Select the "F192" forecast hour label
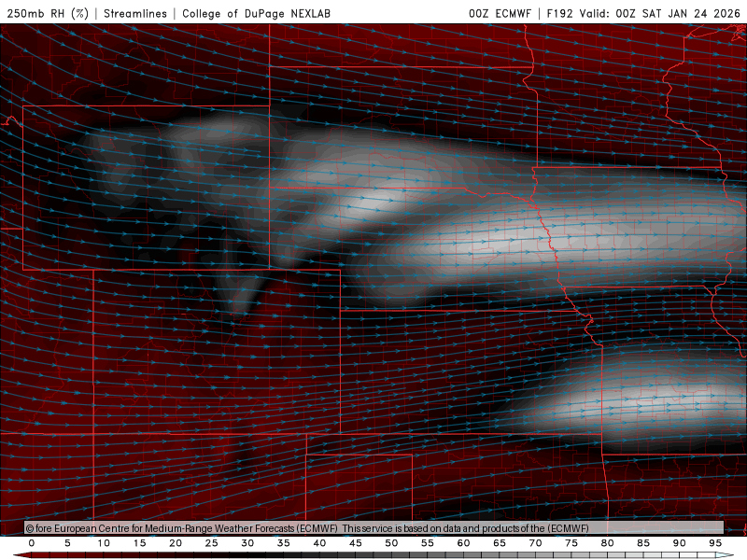Screen dimensions: 747x560 point(559,13)
